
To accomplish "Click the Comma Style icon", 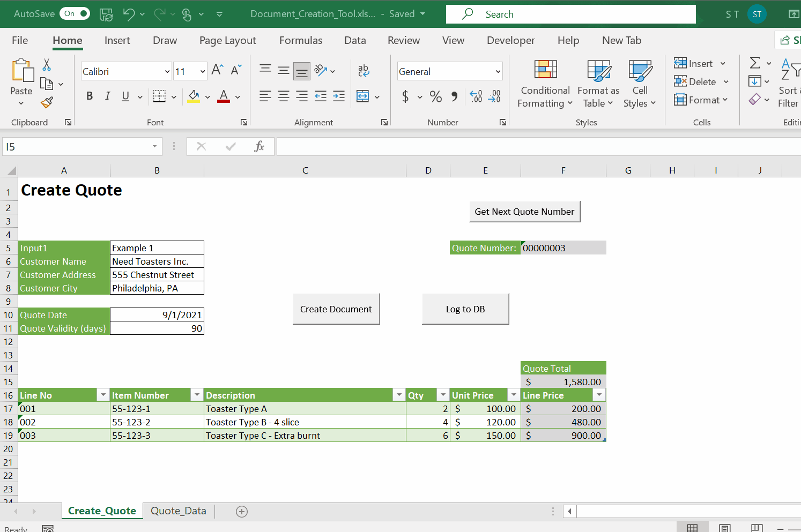I will (454, 96).
